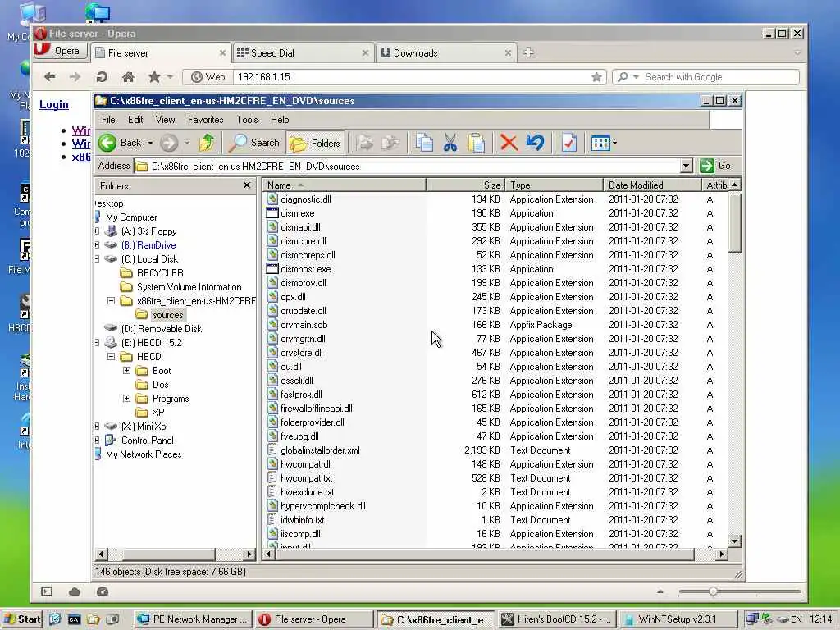The width and height of the screenshot is (840, 630).
Task: Click the Opera Reload icon
Action: click(x=102, y=77)
